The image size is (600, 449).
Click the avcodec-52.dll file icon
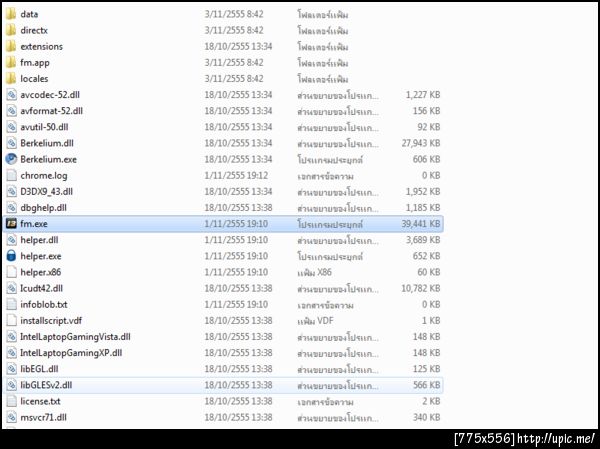click(11, 95)
